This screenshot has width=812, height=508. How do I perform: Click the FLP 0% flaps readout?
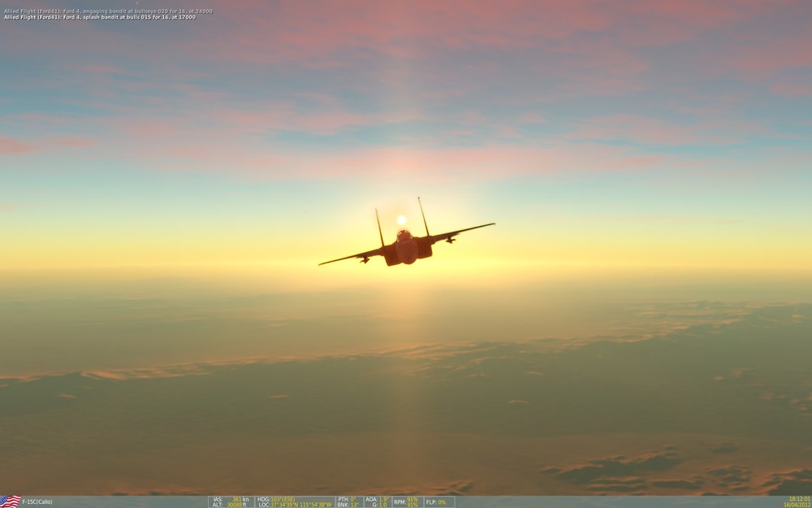click(x=435, y=502)
